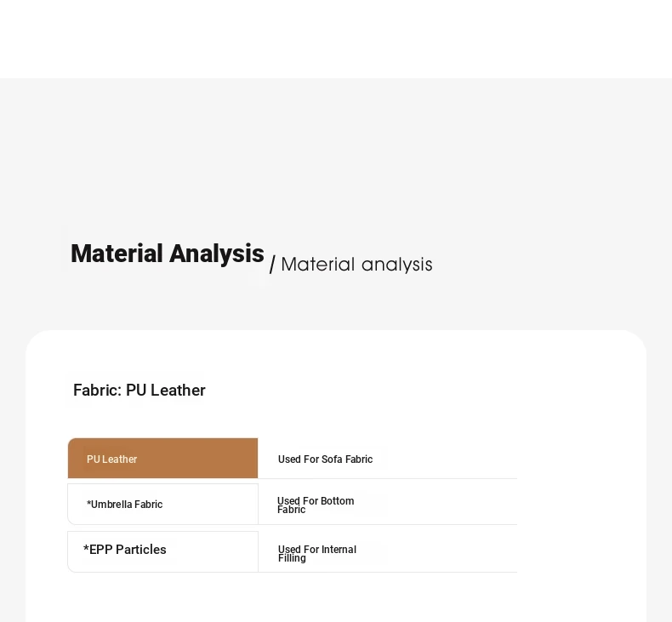Screen dimensions: 672x622
Task: Click the asterisk before "Umbrella Fabric"
Action: [88, 503]
